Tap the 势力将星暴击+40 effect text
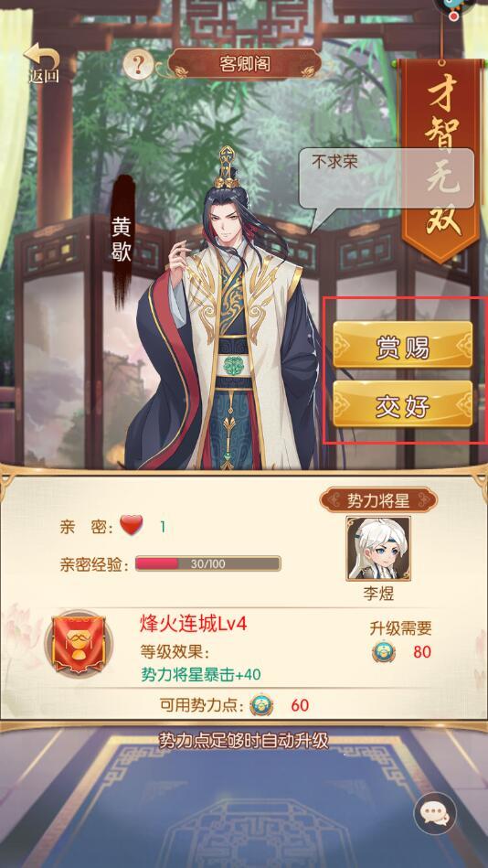The height and width of the screenshot is (868, 488). [201, 675]
